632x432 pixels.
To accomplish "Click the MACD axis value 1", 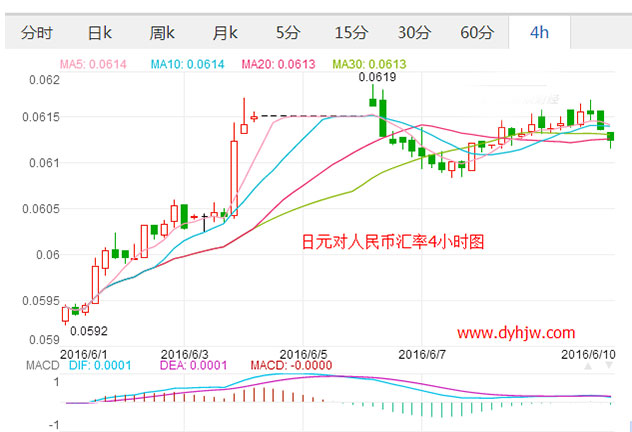I will (56, 382).
